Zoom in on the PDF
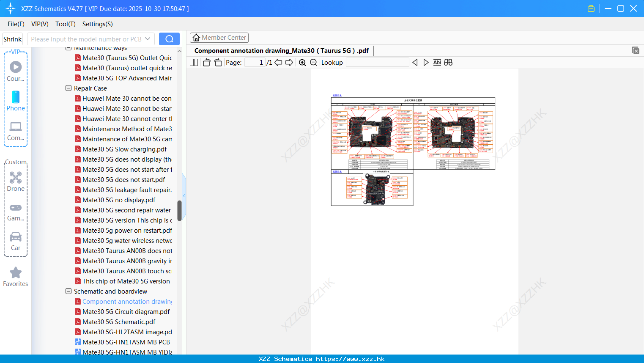This screenshot has height=363, width=644. point(302,63)
